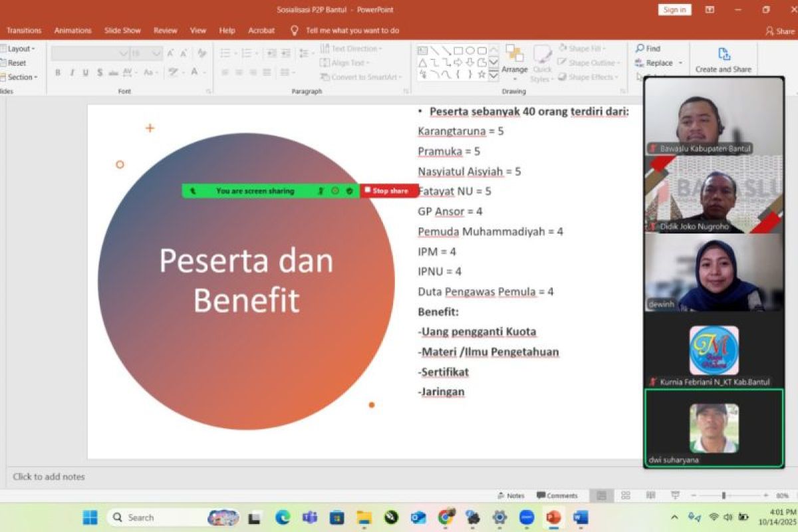Click the Tell me lightbulb icon

tap(295, 31)
